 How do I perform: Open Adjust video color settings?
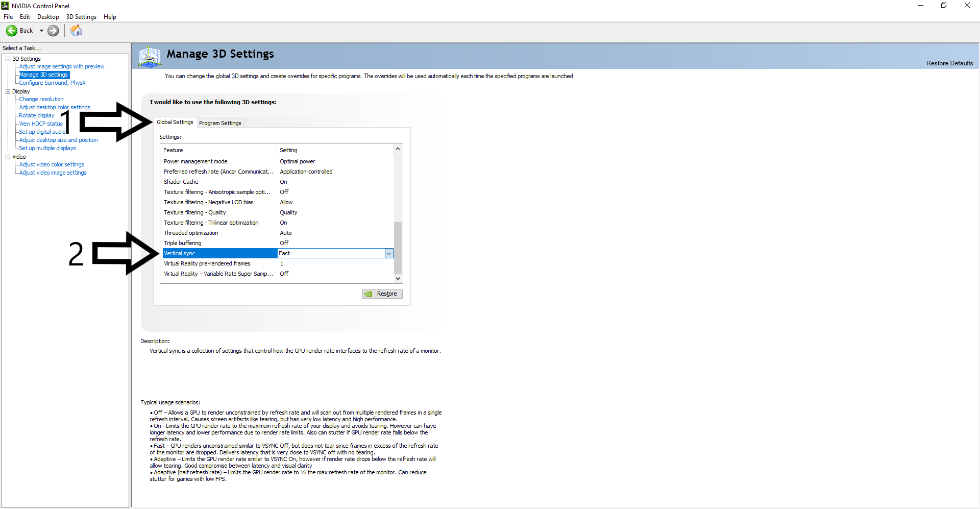click(52, 164)
